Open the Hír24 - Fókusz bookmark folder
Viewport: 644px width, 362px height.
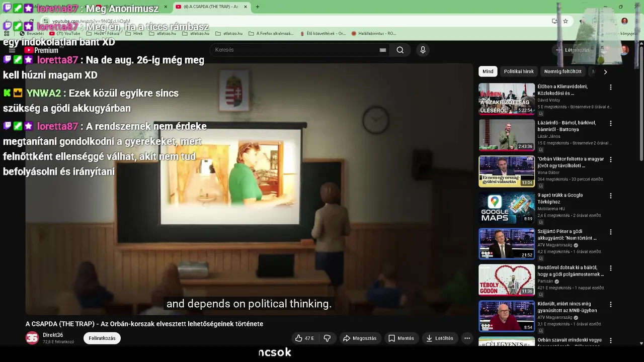point(103,34)
